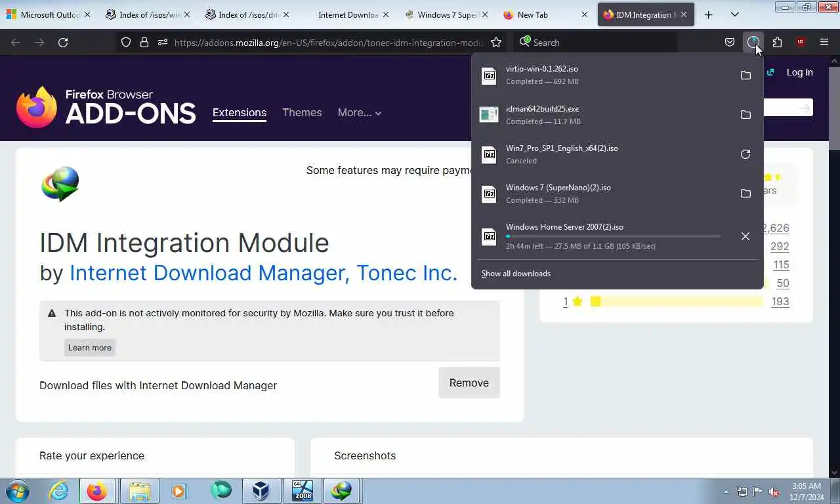Focus the URL address bar
The width and height of the screenshot is (840, 504).
(328, 42)
